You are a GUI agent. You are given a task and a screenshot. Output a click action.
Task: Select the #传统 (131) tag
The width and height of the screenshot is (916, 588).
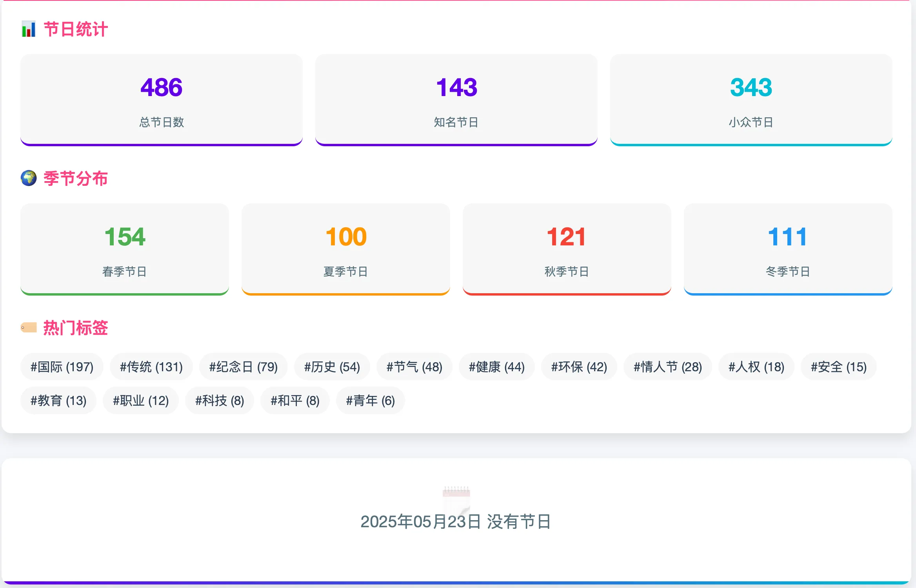pyautogui.click(x=151, y=367)
